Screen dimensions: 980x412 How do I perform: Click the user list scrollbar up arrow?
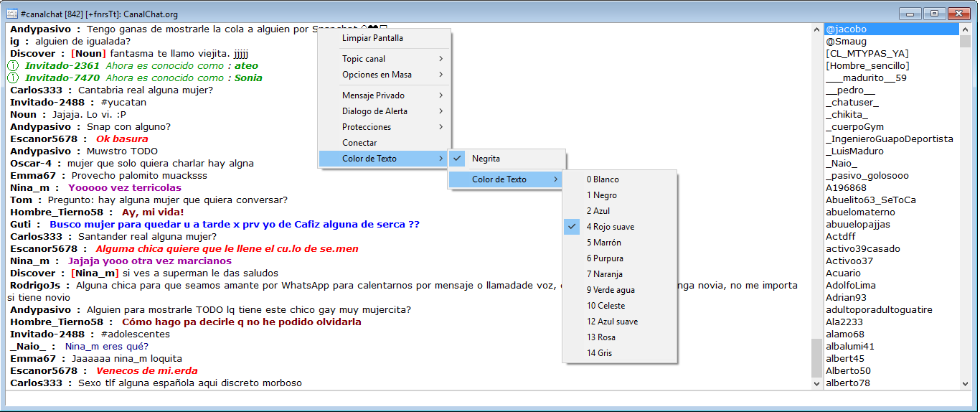pyautogui.click(x=966, y=29)
